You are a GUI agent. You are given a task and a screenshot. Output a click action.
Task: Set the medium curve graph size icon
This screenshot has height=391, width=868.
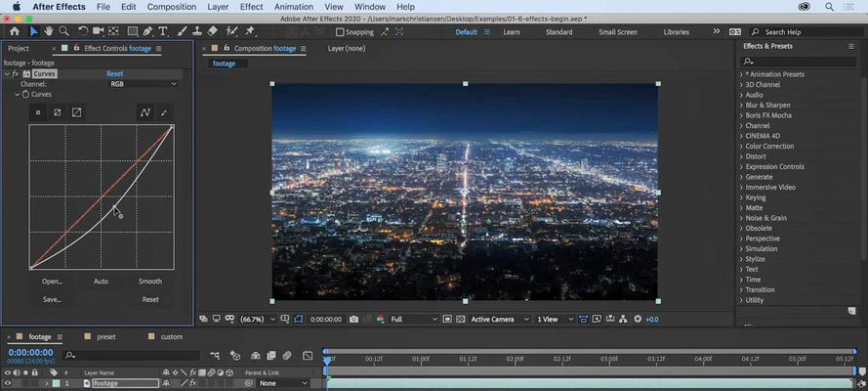(57, 112)
